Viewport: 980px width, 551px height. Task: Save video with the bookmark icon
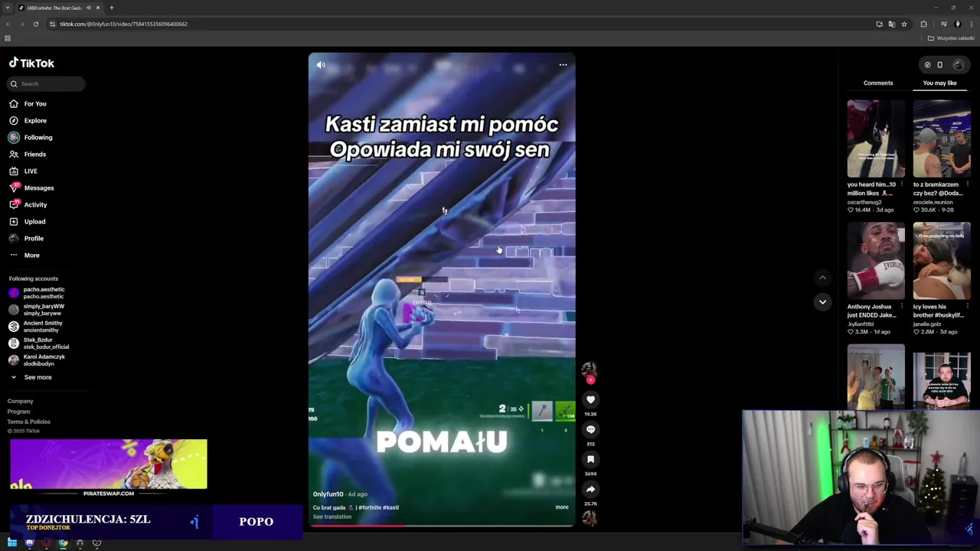pos(590,459)
